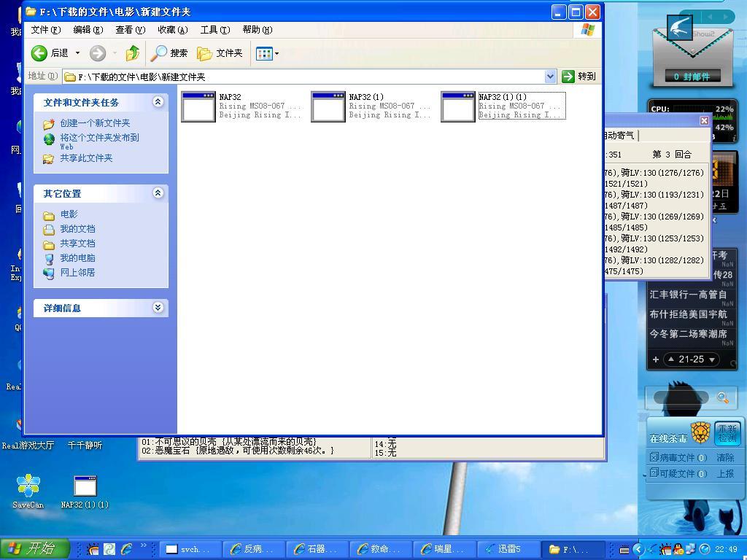This screenshot has width=747, height=560.
Task: Toggle the 可疑文件 checkbox
Action: click(654, 473)
